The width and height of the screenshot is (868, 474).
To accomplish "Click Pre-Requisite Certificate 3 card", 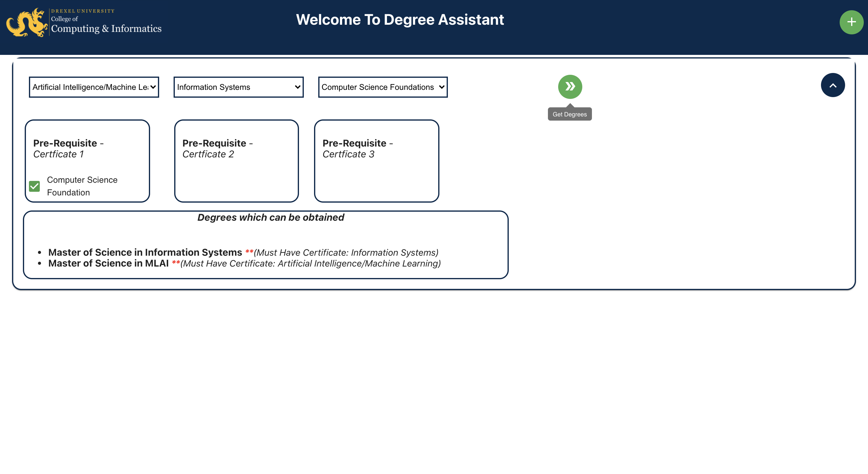I will (376, 161).
